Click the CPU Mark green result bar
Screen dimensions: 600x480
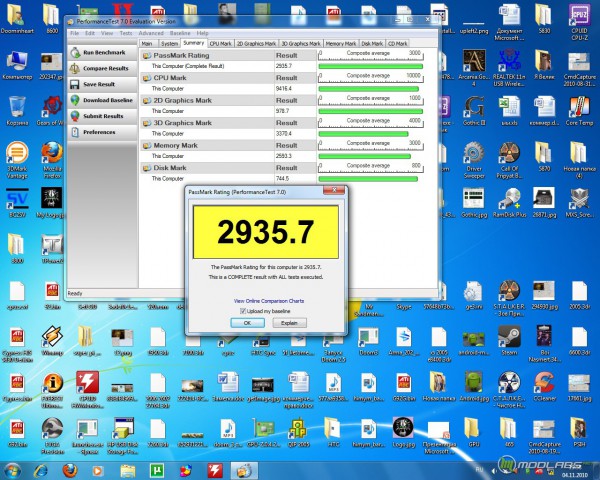click(x=368, y=89)
